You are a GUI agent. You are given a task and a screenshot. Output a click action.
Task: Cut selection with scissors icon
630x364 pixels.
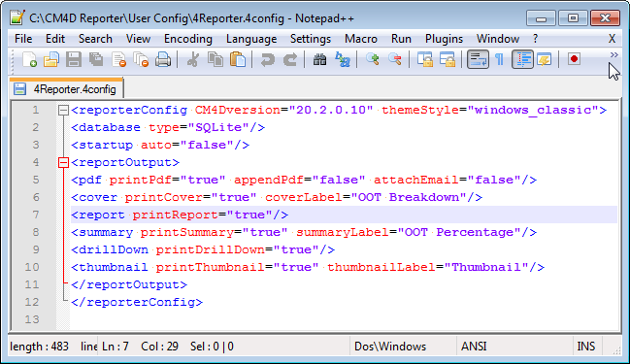pyautogui.click(x=193, y=59)
